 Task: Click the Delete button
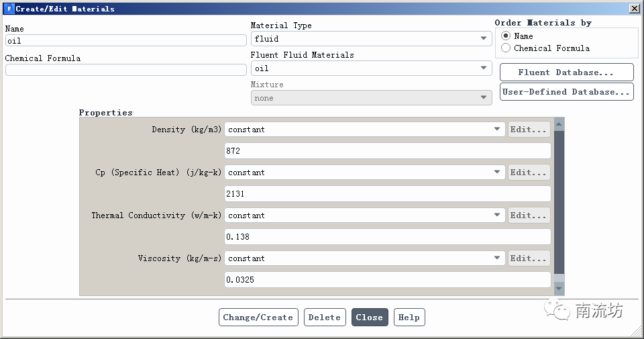[325, 318]
